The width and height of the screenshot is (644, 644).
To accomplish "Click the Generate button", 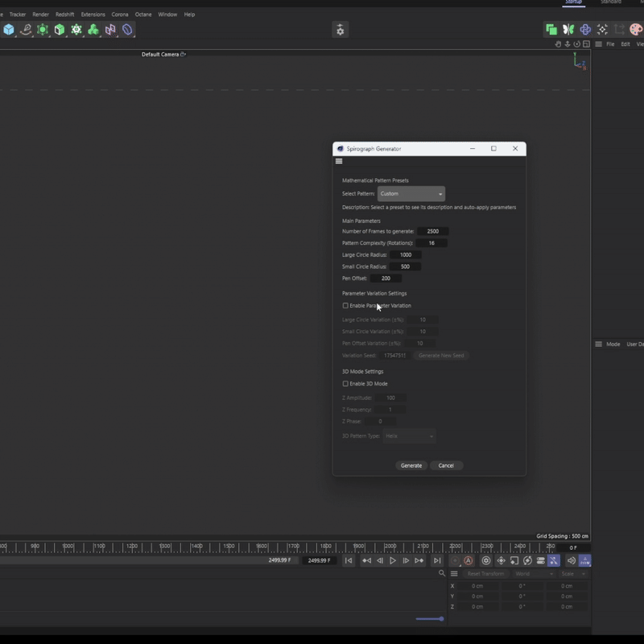I will pos(411,465).
